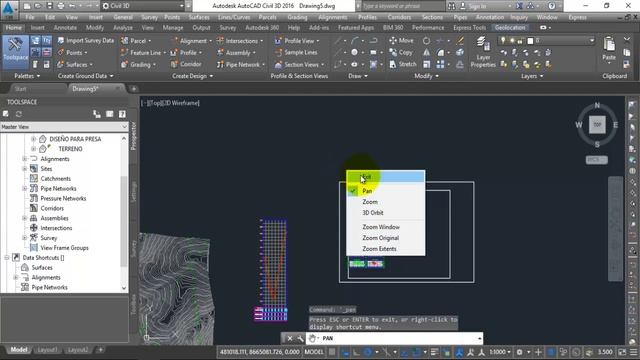This screenshot has width=640, height=360.
Task: Expand the Draw panel
Action: tap(358, 76)
